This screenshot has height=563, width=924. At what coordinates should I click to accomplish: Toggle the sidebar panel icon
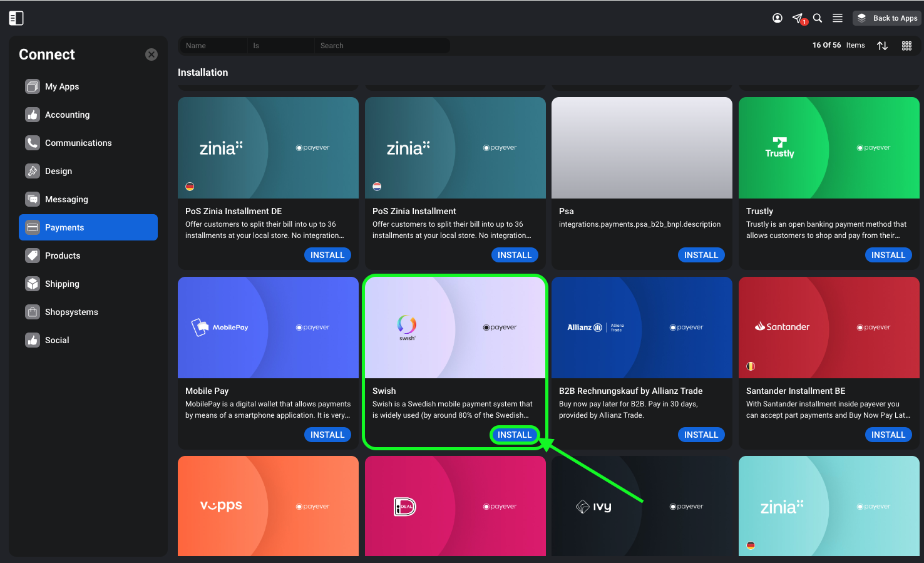point(16,18)
